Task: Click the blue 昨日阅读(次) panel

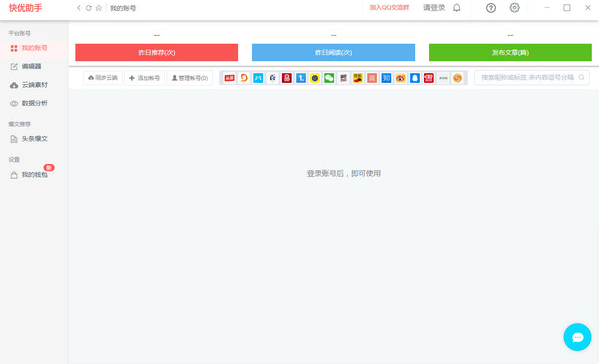Action: [333, 52]
